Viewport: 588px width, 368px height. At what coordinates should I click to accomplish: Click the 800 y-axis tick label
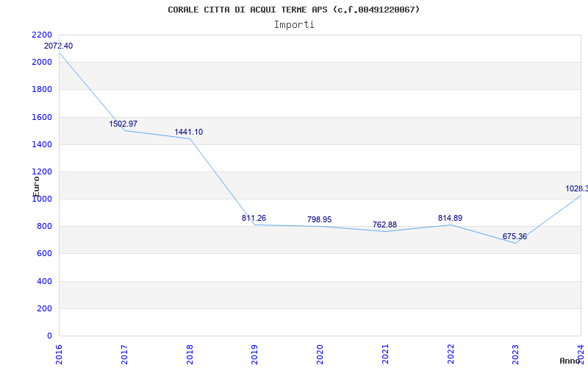click(x=45, y=227)
